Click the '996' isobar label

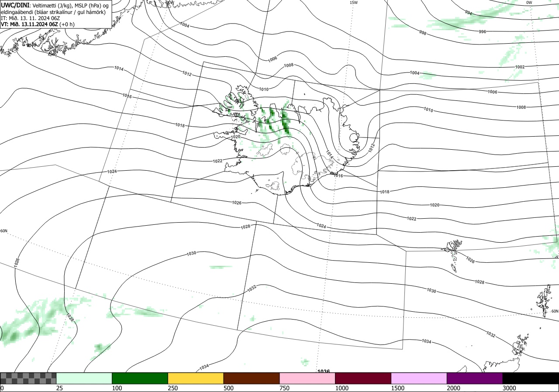pos(482,31)
